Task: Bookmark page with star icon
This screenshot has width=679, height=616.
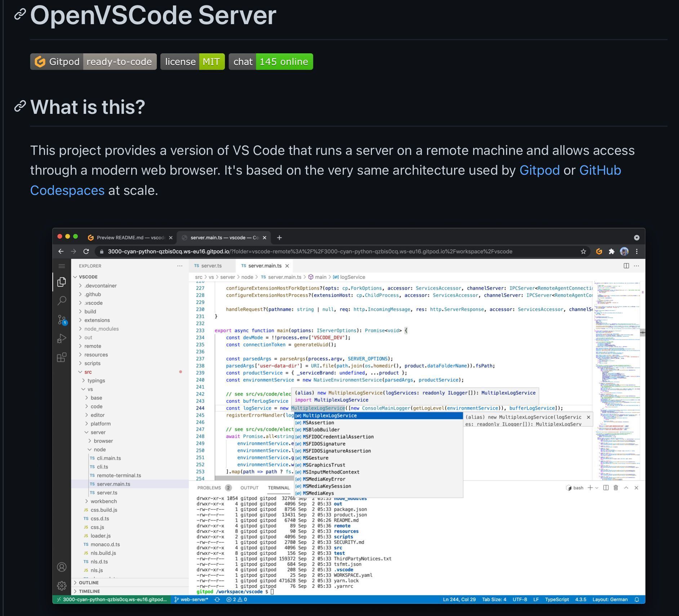Action: (x=583, y=251)
